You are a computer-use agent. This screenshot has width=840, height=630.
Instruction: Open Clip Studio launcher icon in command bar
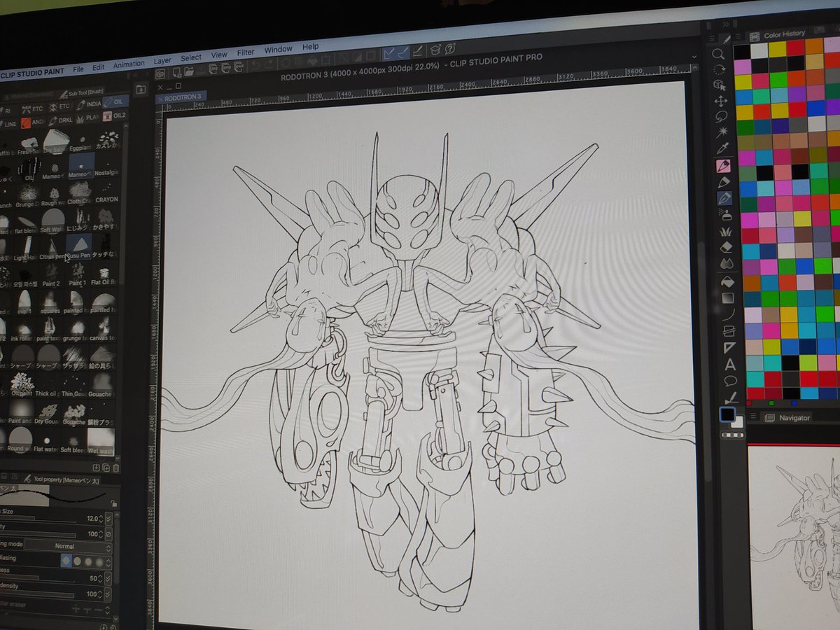pos(160,73)
